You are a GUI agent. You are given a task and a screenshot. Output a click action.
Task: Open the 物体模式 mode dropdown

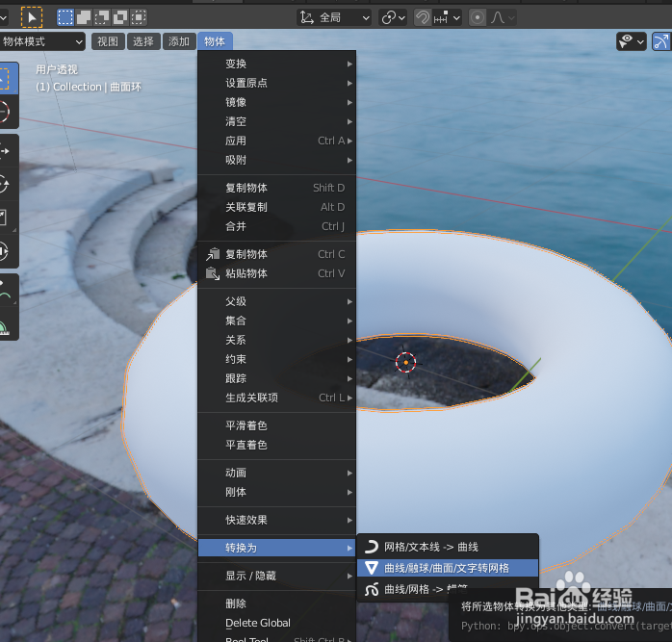tap(42, 41)
